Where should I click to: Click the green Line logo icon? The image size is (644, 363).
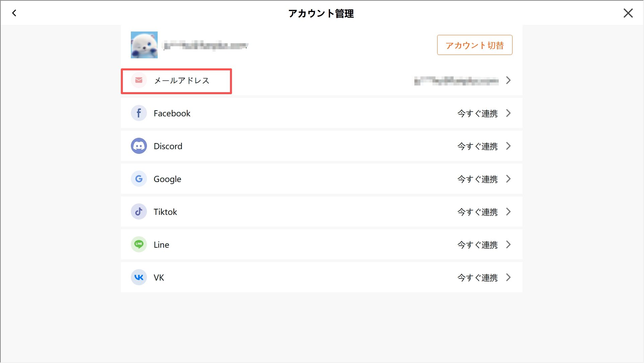(x=139, y=245)
